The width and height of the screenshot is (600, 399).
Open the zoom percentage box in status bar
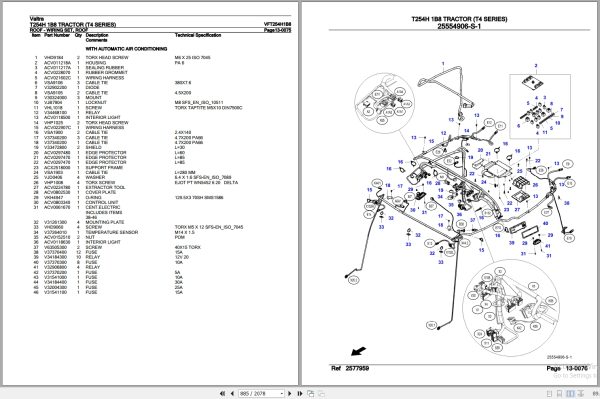[595, 393]
